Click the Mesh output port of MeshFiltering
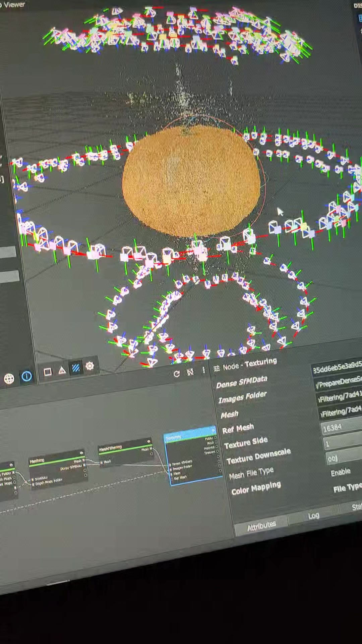Viewport: 362px width, 644px height. point(151,449)
